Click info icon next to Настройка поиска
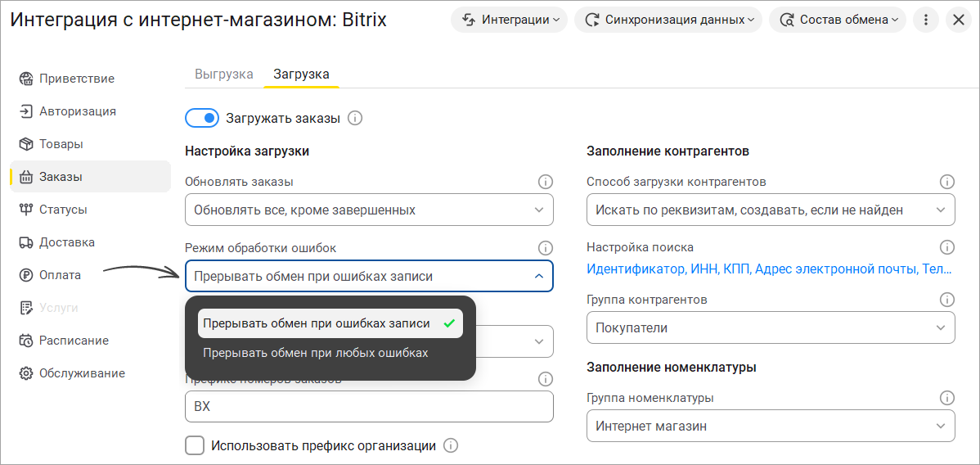This screenshot has width=980, height=465. point(947,247)
